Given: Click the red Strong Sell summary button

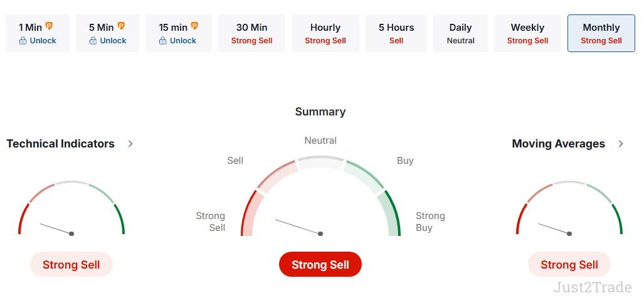Looking at the screenshot, I should [320, 264].
